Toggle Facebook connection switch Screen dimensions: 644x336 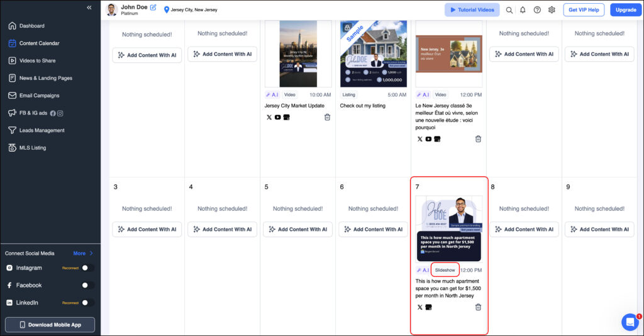point(88,285)
